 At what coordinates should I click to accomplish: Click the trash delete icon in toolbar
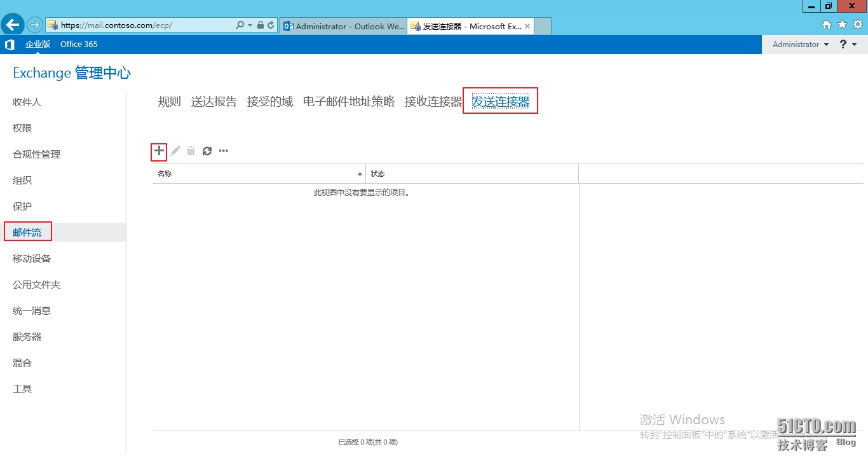[x=191, y=151]
